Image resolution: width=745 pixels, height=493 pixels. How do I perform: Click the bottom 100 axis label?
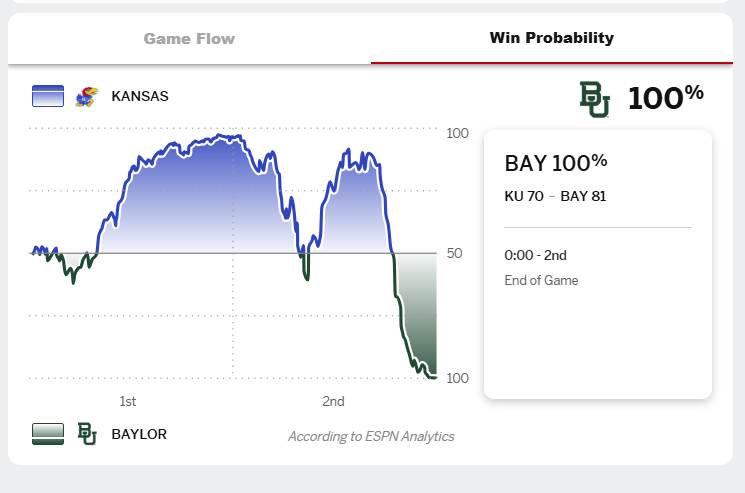click(457, 378)
